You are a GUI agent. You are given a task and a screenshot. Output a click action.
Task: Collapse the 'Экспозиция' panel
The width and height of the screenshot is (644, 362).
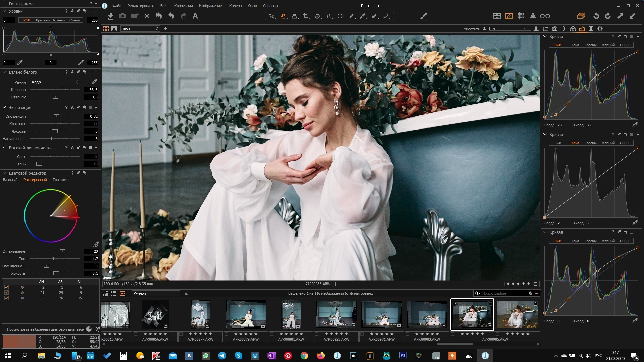click(4, 108)
